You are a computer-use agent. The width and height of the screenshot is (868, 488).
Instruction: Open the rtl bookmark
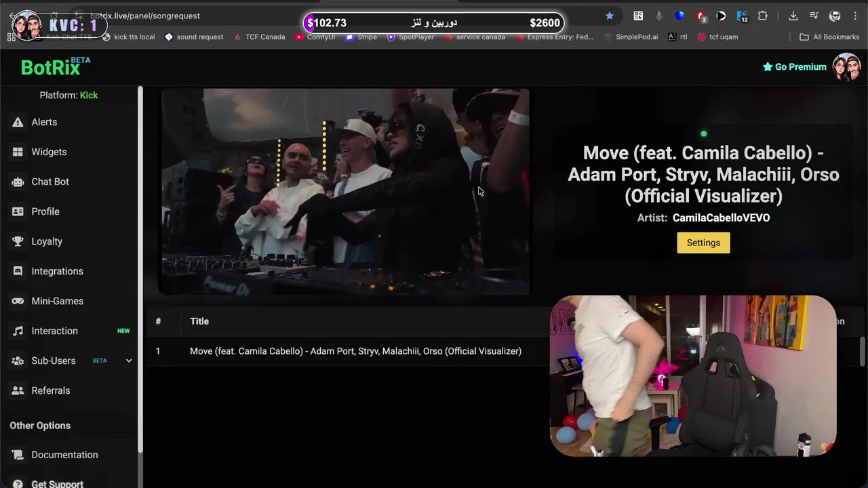(x=677, y=37)
